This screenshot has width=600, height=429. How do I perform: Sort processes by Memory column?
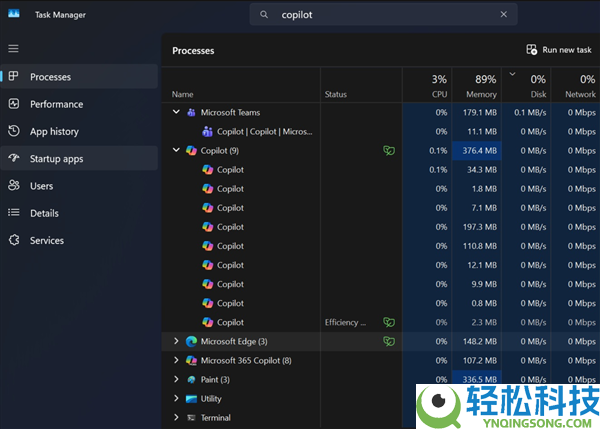point(477,85)
